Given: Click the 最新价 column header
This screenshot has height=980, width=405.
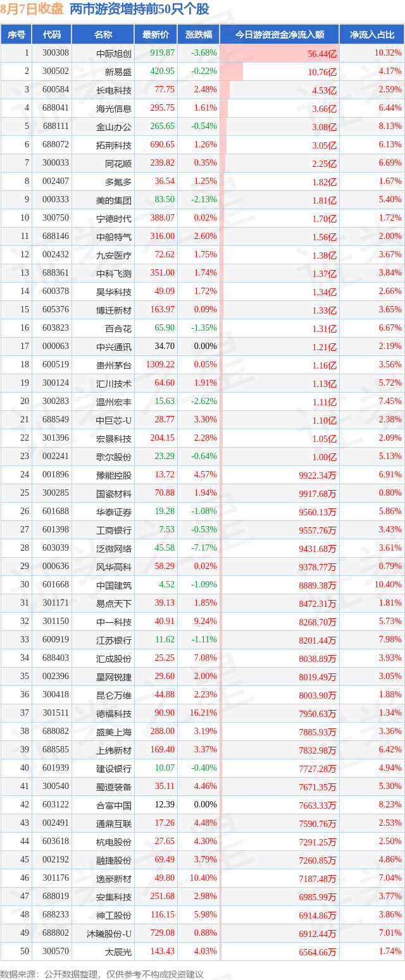Looking at the screenshot, I should coord(156,35).
